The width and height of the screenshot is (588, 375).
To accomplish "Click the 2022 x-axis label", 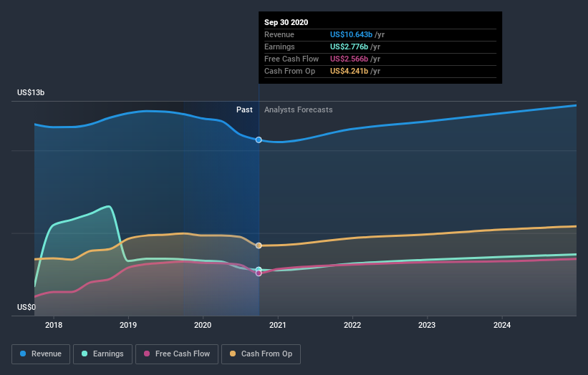I will (x=352, y=325).
